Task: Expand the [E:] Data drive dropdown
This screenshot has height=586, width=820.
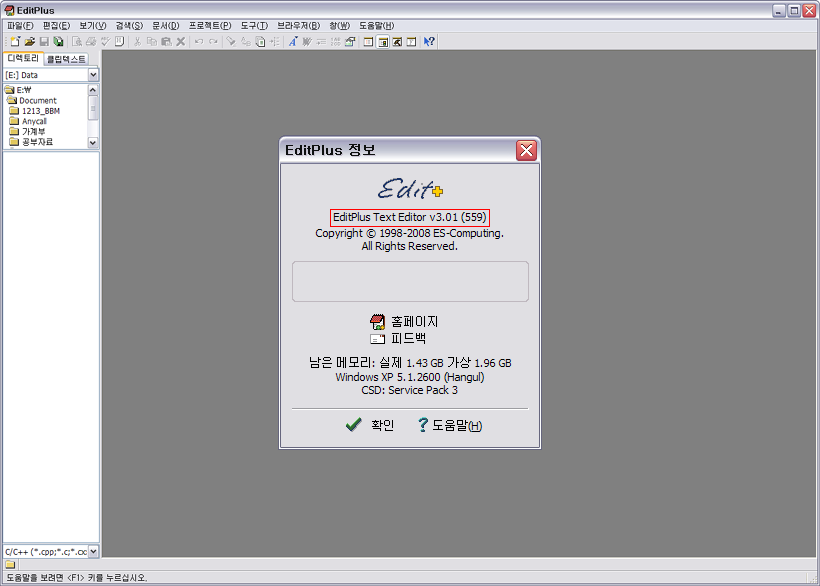Action: click(x=93, y=75)
